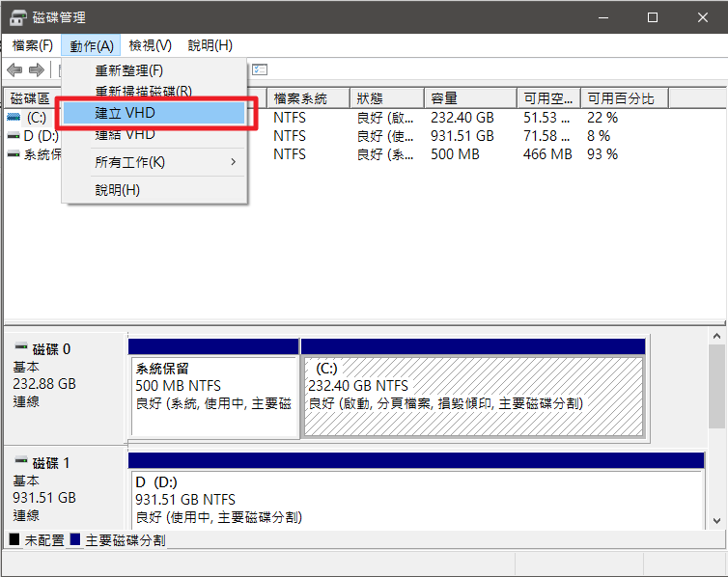Click the Back arrow toolbar icon

(14, 69)
